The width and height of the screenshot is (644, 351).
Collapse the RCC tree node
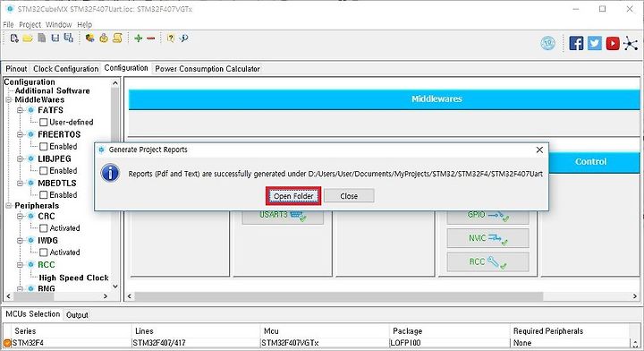[x=20, y=265]
